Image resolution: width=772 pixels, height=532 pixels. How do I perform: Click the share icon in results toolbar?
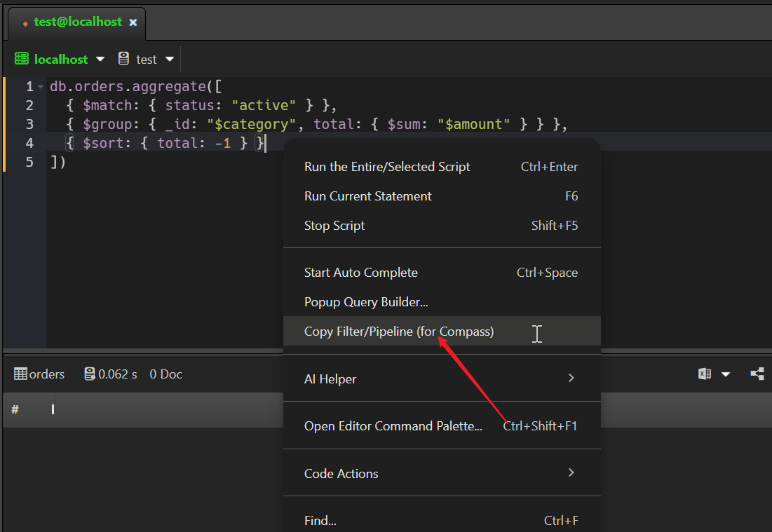(757, 374)
